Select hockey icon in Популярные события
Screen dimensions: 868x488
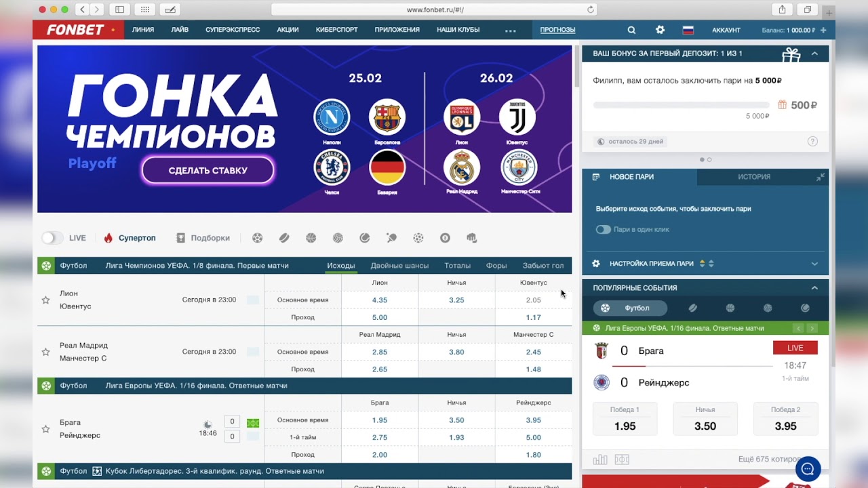[x=692, y=308]
